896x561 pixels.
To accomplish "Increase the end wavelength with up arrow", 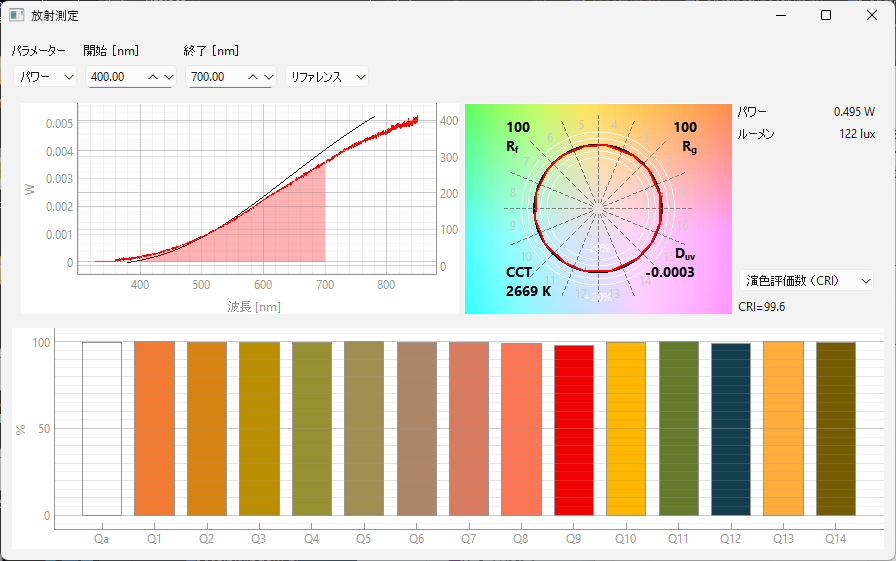I will [x=253, y=77].
